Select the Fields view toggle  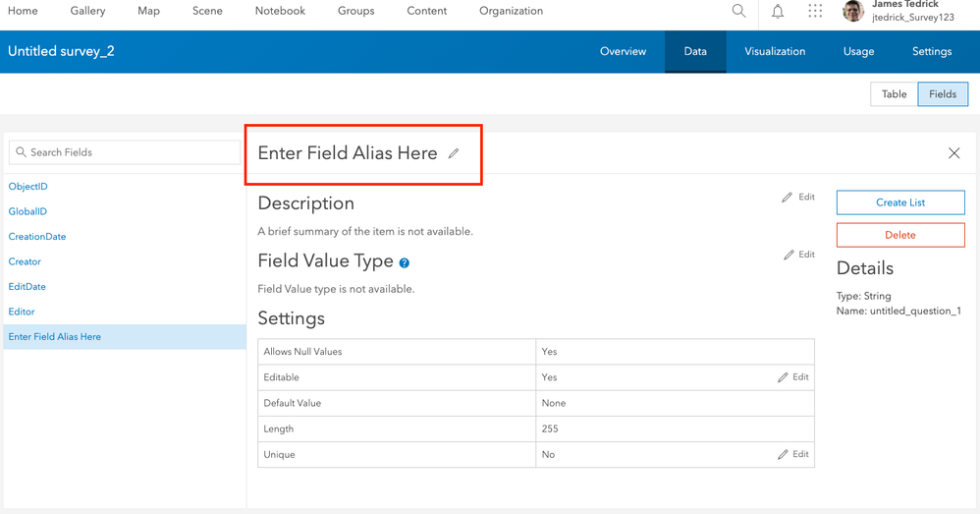943,93
